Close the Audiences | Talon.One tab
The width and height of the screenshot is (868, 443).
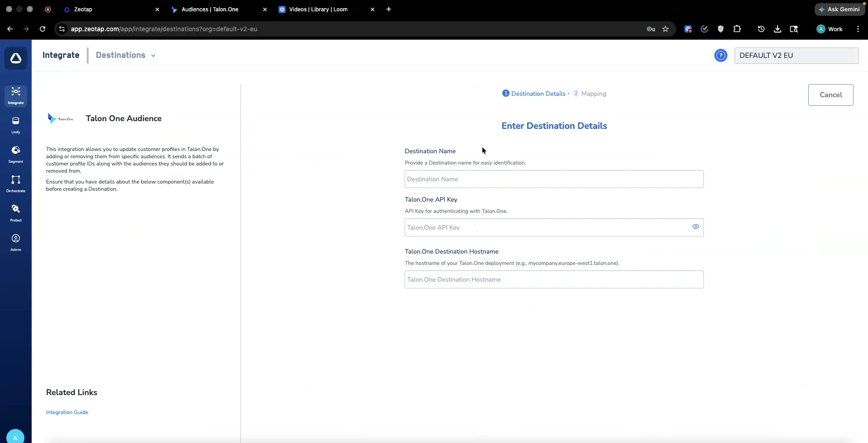click(265, 9)
